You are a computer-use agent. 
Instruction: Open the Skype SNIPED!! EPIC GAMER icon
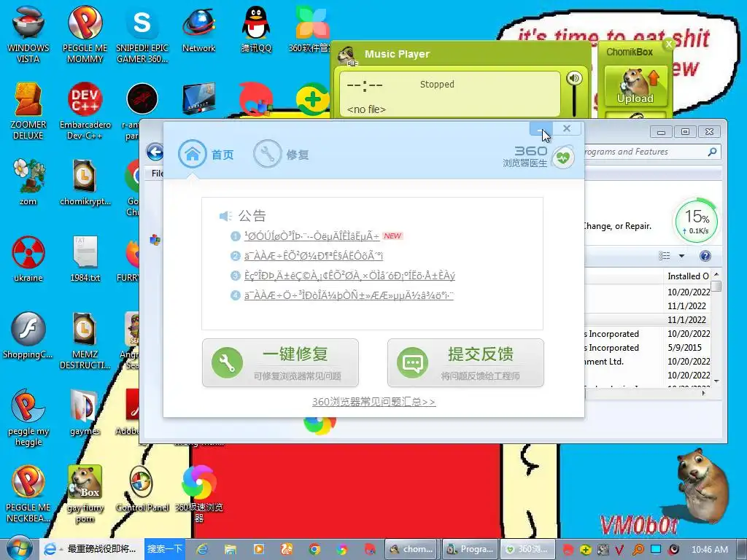point(142,34)
